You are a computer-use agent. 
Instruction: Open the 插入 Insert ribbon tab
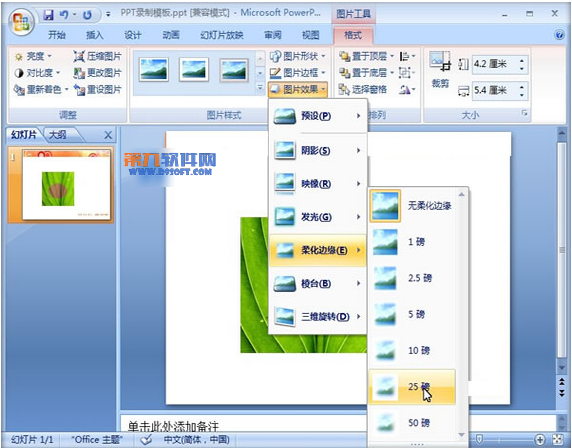click(x=95, y=35)
